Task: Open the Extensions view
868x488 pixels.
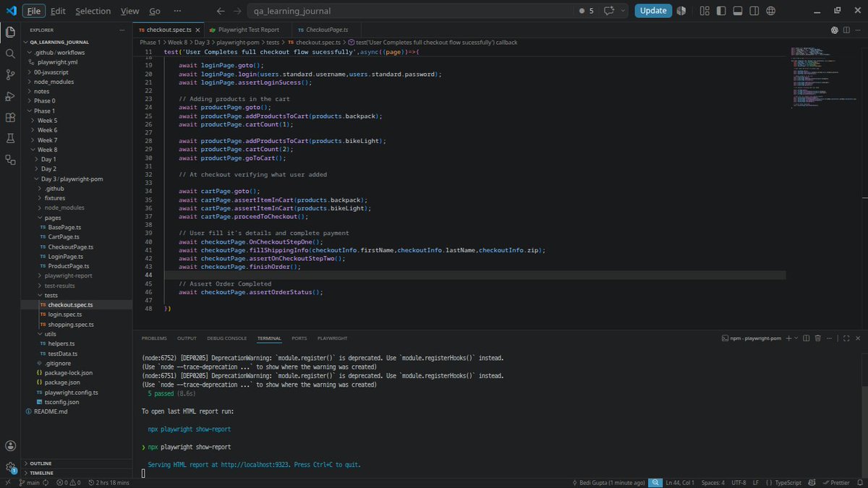Action: coord(10,117)
